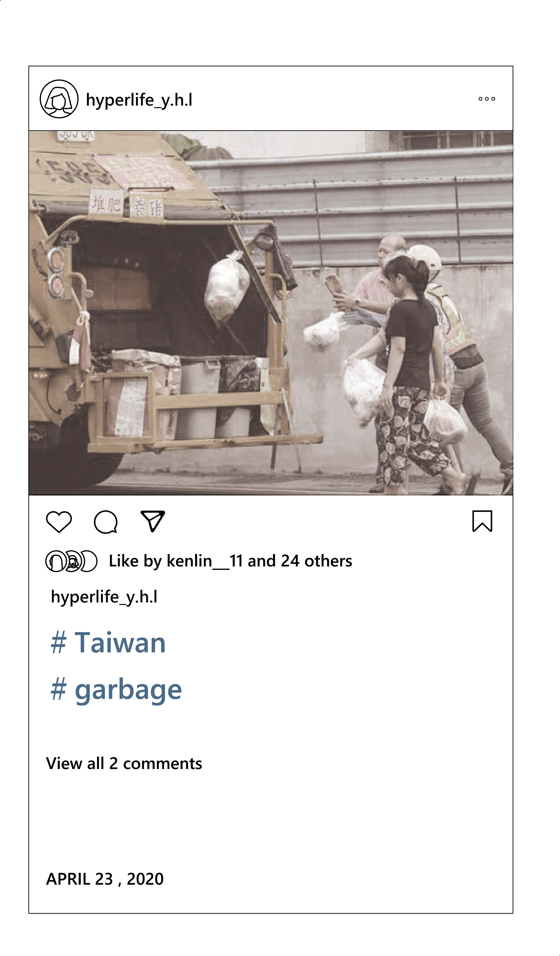Open the three-dot more options menu
The width and height of the screenshot is (560, 956).
point(487,99)
